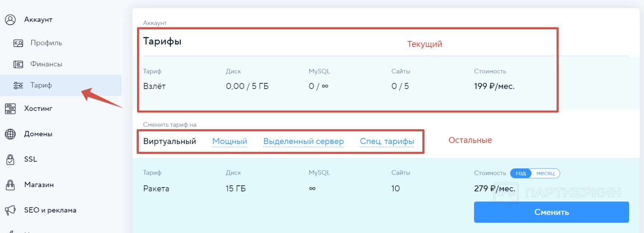Image resolution: width=644 pixels, height=233 pixels.
Task: Click the Finances wallet icon
Action: pyautogui.click(x=18, y=64)
